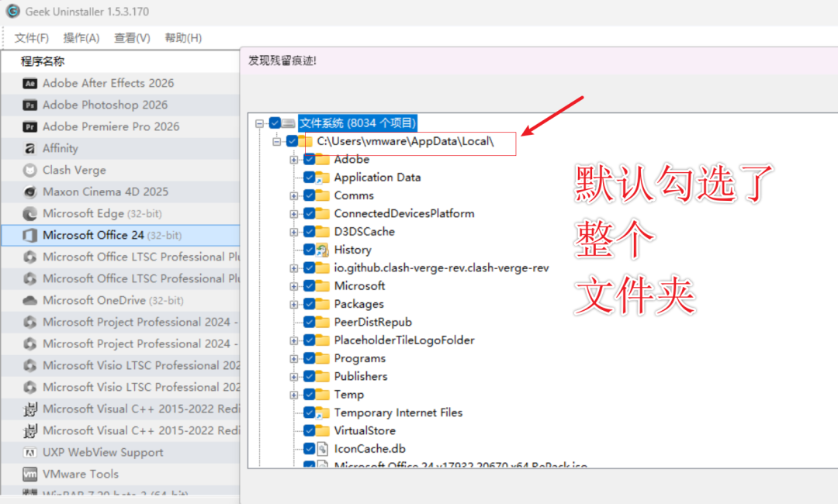Click the Temporary Internet Files folder icon
Screen dimensions: 838x504
[x=322, y=413]
